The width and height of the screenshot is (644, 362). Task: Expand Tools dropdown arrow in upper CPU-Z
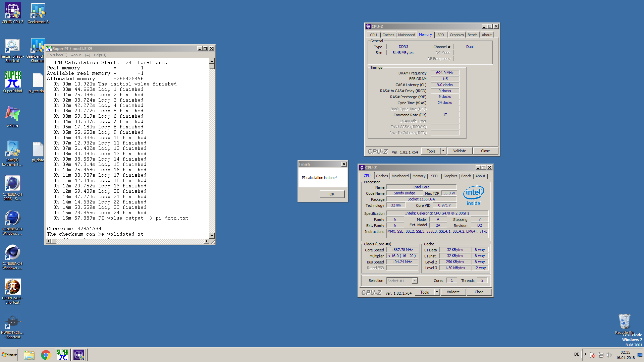pyautogui.click(x=443, y=151)
